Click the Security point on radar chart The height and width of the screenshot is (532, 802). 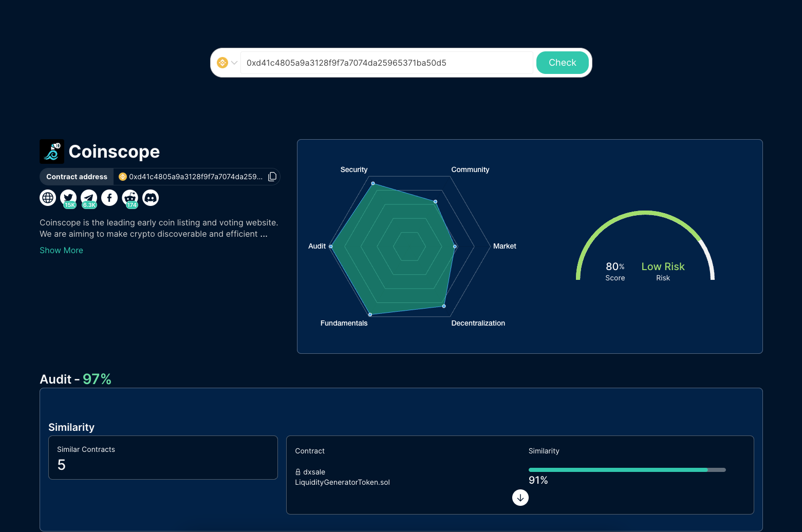373,183
